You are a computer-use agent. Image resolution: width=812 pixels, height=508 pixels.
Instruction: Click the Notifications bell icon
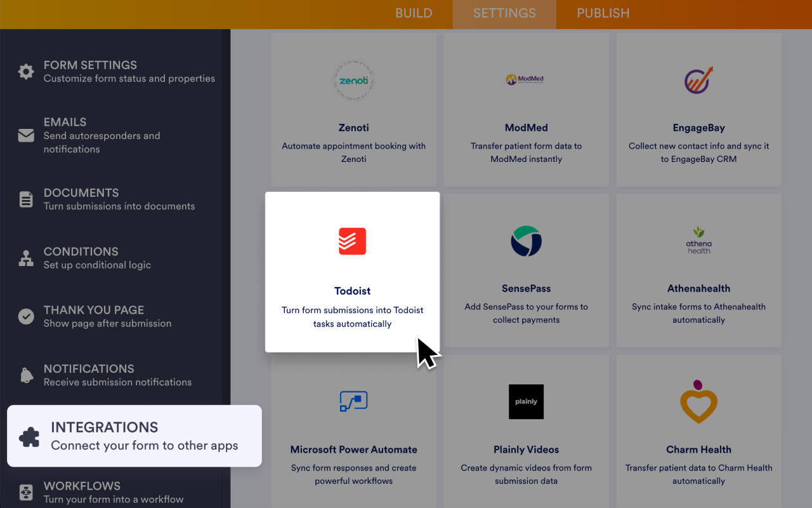(x=25, y=375)
